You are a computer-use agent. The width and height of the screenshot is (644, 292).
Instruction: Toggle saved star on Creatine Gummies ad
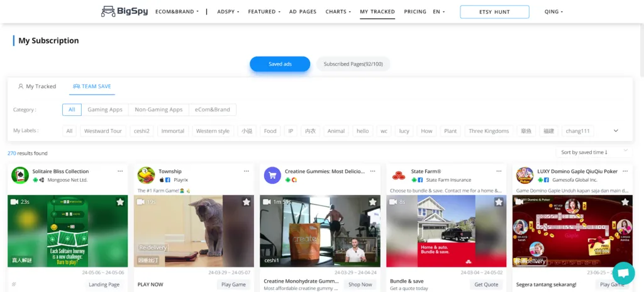[372, 202]
